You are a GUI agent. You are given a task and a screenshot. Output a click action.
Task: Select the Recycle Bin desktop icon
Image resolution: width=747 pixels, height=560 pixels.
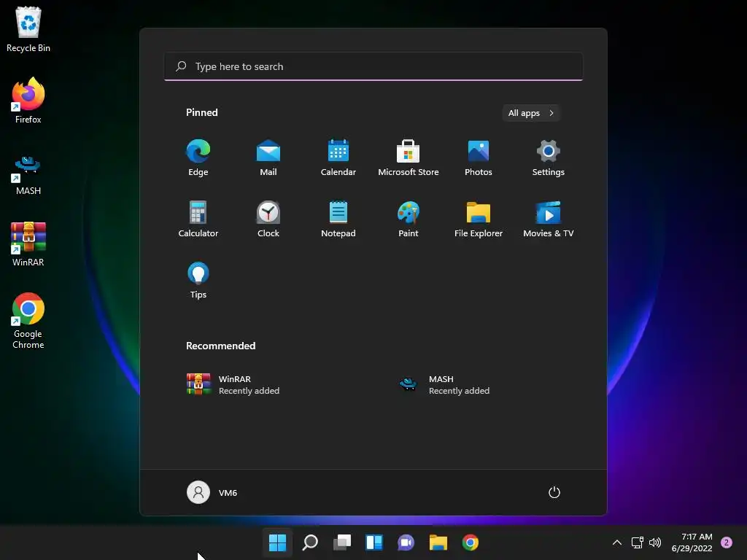click(x=28, y=29)
